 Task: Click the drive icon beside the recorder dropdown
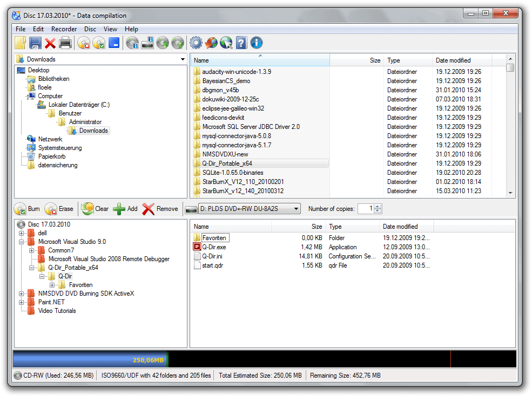pyautogui.click(x=191, y=209)
